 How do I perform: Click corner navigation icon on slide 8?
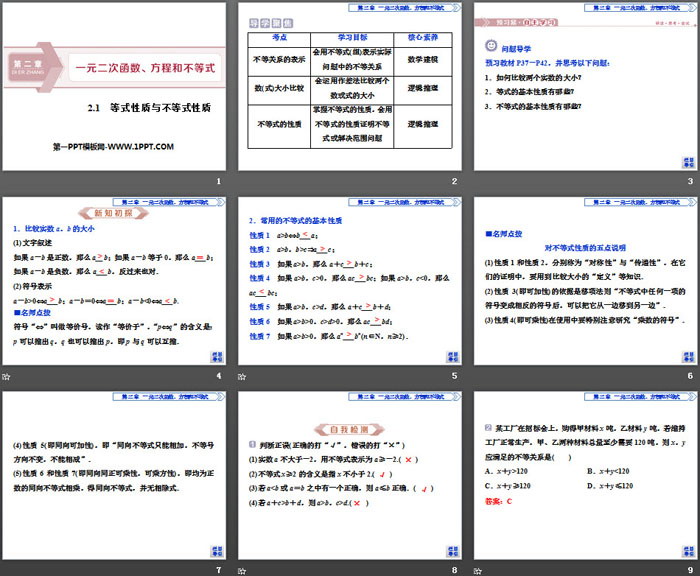click(x=453, y=551)
